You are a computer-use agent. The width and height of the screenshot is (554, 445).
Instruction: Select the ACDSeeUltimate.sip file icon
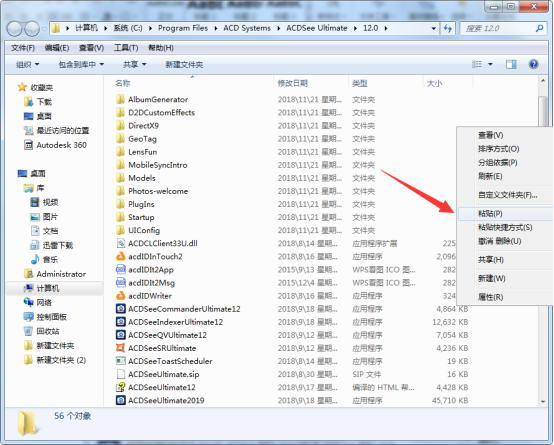120,374
